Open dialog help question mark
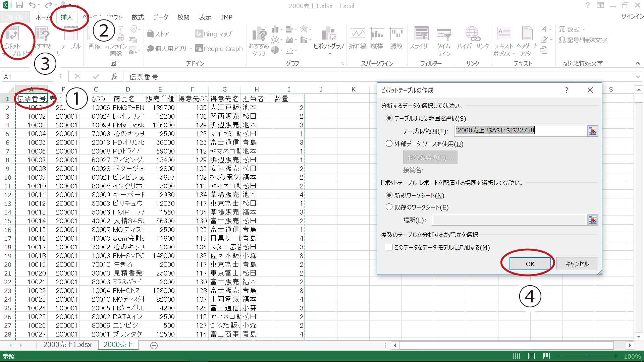Screen dimensions: 644x362 click(567, 90)
